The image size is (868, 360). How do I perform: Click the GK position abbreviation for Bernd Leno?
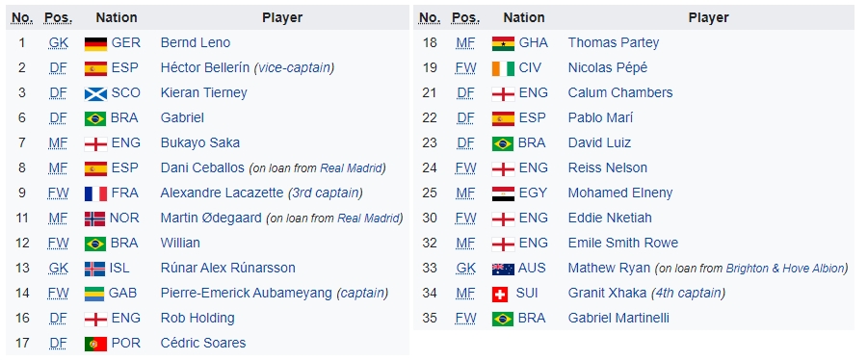coord(58,43)
